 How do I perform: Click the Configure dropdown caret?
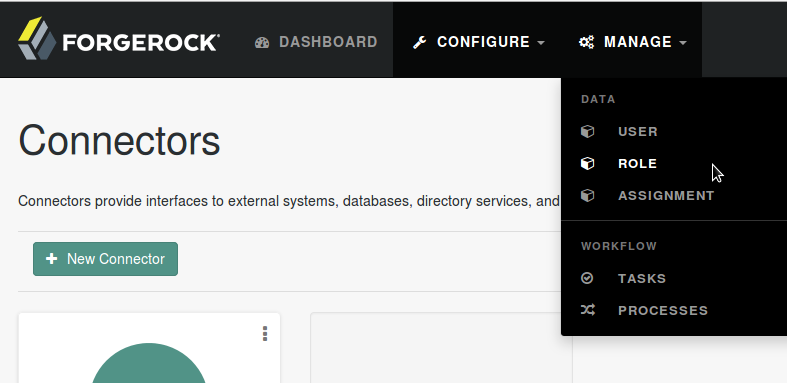[541, 43]
